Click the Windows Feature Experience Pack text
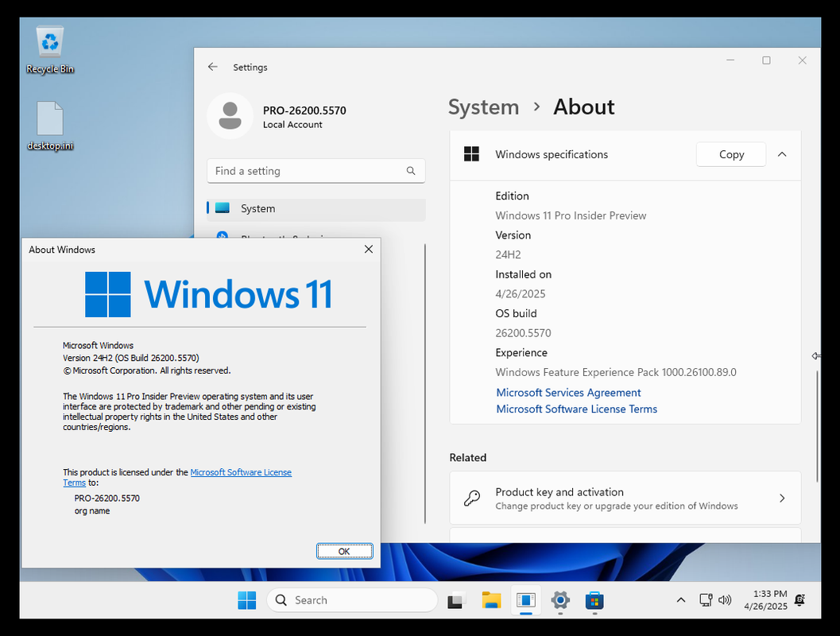This screenshot has width=840, height=636. pyautogui.click(x=616, y=372)
